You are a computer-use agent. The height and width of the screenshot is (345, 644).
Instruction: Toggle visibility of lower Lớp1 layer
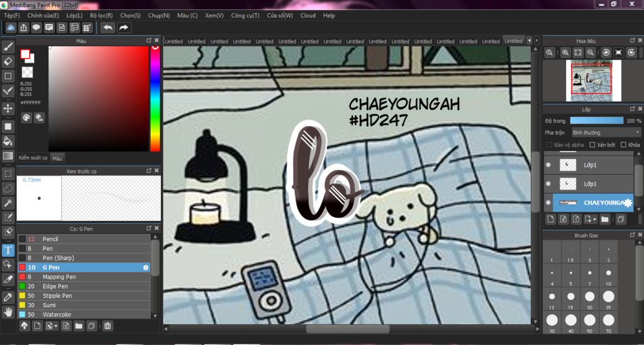tap(548, 184)
